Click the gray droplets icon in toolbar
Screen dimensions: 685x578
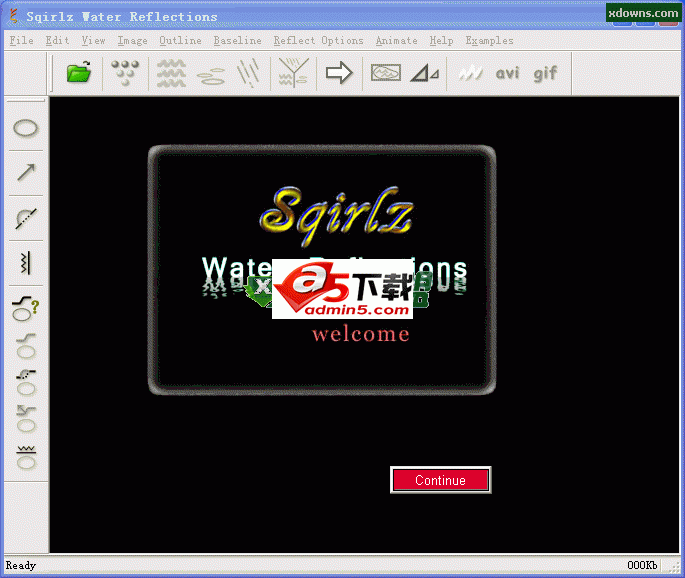pyautogui.click(x=125, y=73)
